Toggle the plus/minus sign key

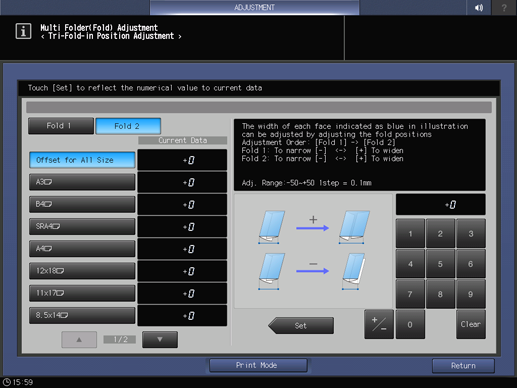point(379,324)
